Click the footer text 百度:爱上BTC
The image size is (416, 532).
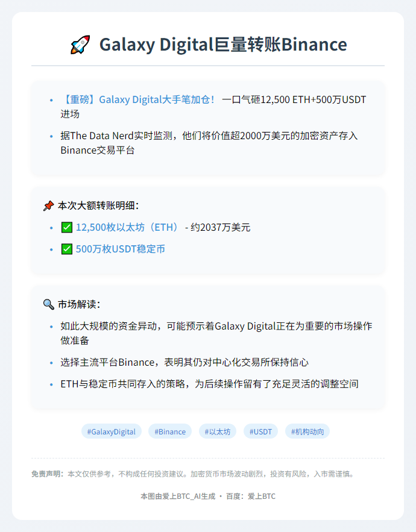(x=251, y=496)
